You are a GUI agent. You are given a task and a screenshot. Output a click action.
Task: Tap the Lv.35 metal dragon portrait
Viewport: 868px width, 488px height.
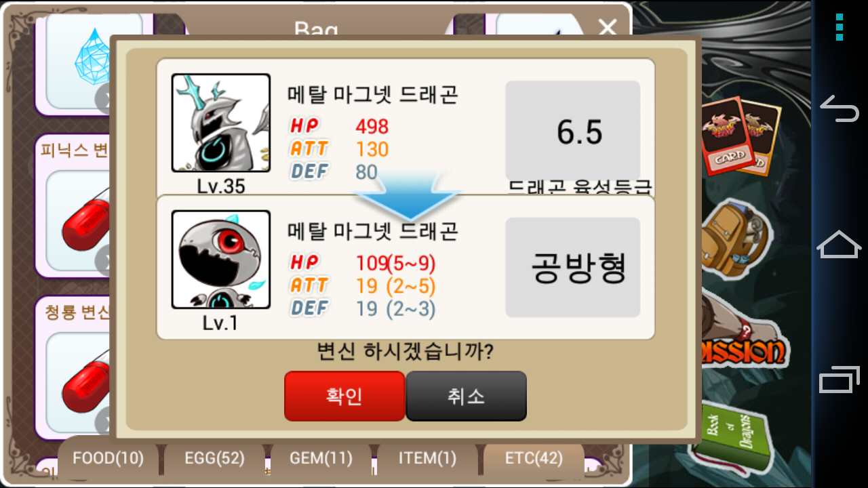click(x=221, y=123)
